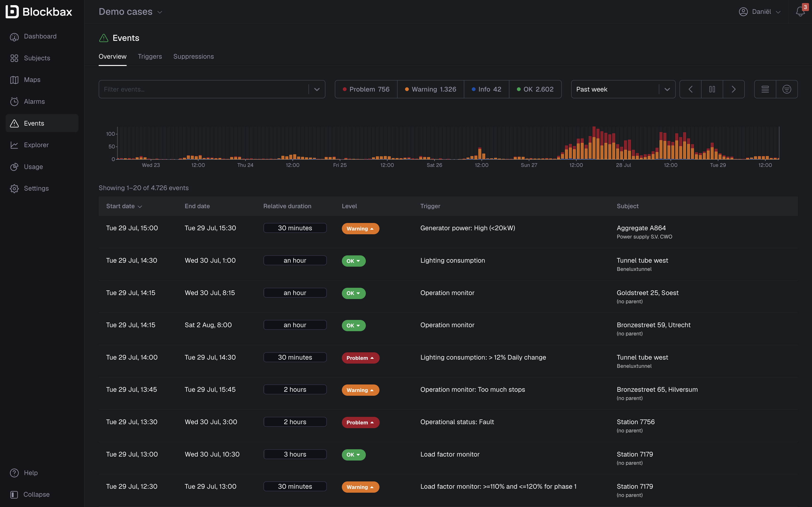Toggle the Info 42 event filter

click(x=486, y=89)
